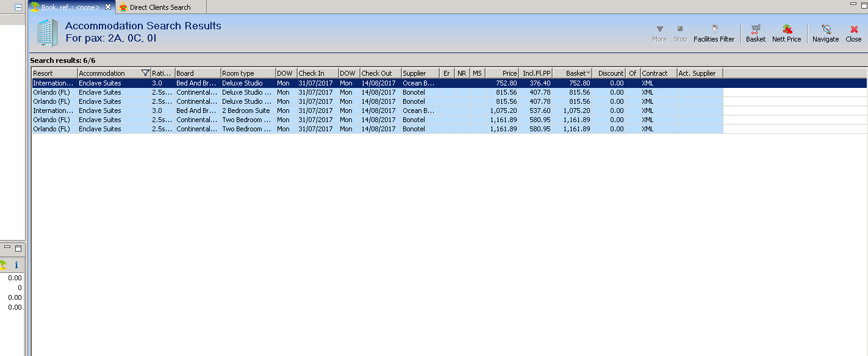Sort by the Contract column header
868x356 pixels.
pyautogui.click(x=659, y=73)
